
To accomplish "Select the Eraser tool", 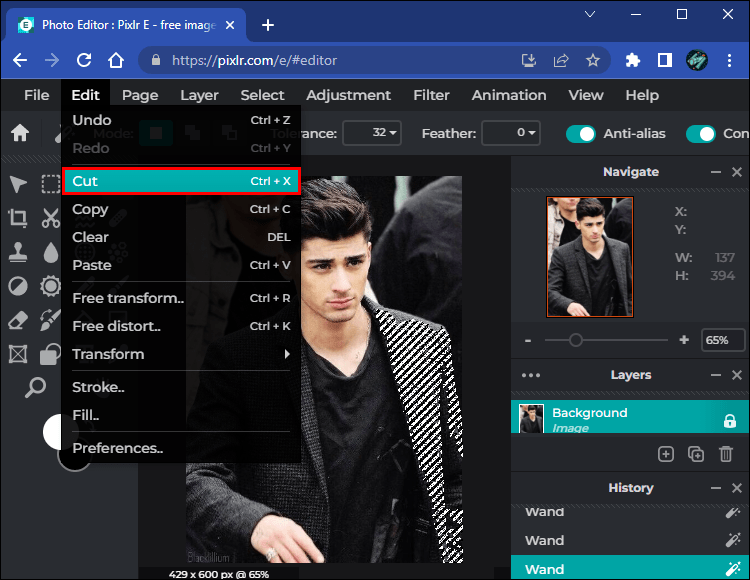I will [x=18, y=320].
